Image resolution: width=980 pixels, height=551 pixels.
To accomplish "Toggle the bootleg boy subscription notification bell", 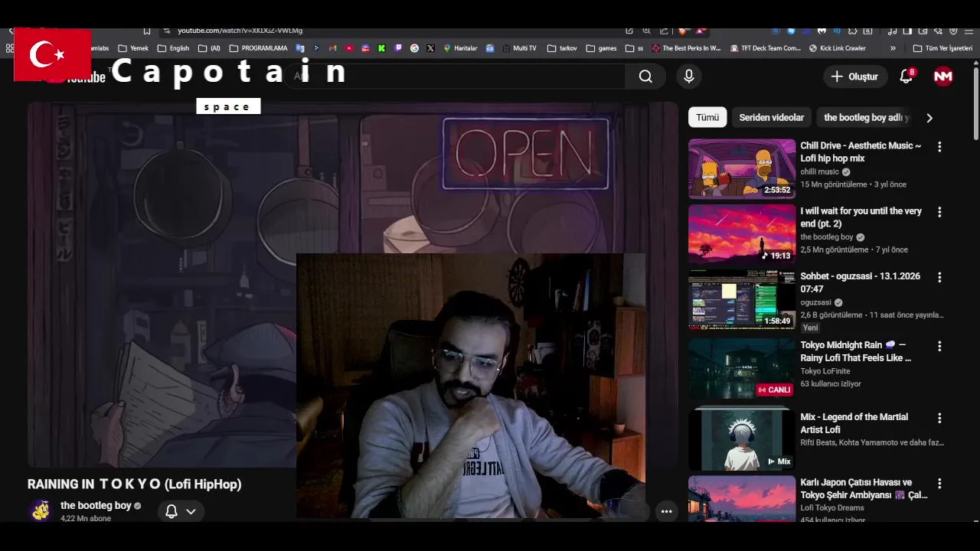I will coord(171,511).
